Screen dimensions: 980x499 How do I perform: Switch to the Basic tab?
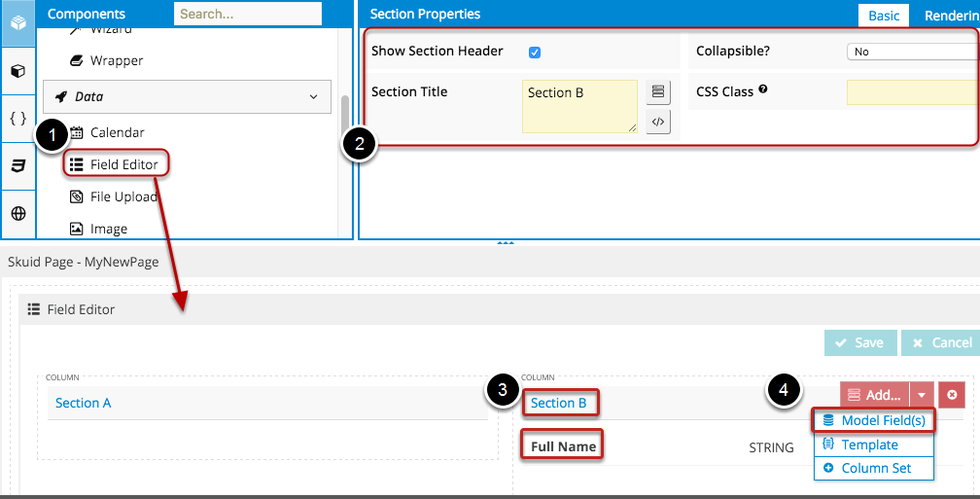pyautogui.click(x=884, y=16)
